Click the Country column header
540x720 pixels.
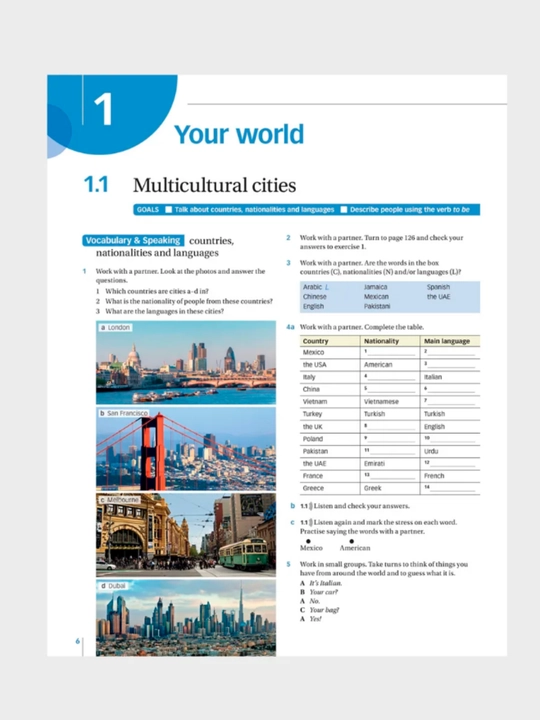pos(316,341)
